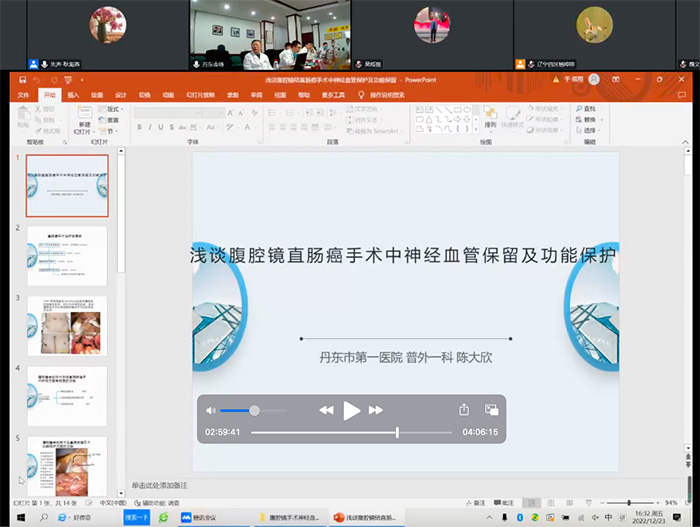Click the share icon in video player
Screen dimensions: 700x527
pos(464,410)
